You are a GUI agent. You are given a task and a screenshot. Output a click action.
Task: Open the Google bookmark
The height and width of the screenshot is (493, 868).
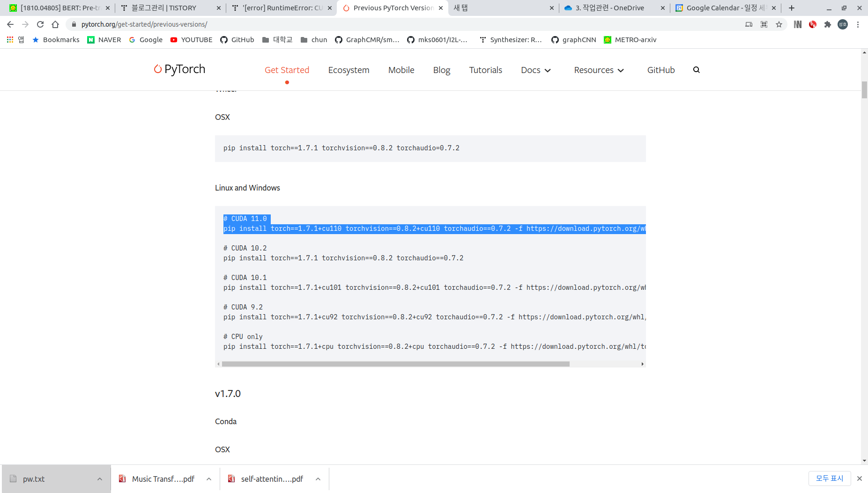point(146,40)
